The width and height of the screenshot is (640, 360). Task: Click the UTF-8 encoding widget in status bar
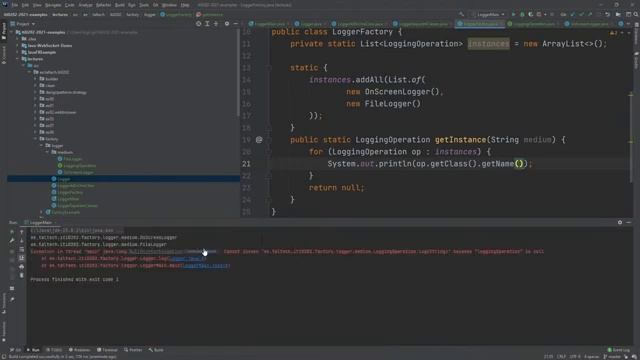tap(574, 357)
